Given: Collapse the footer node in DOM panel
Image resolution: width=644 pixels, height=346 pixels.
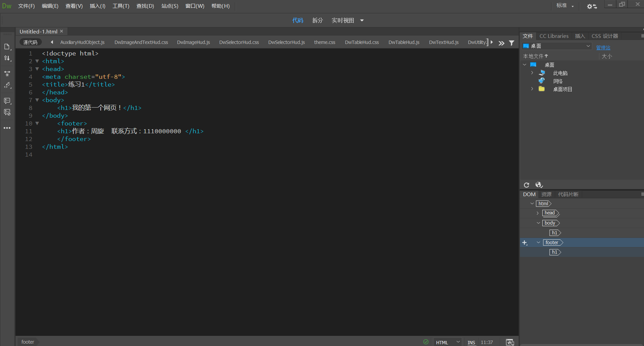Looking at the screenshot, I should pos(538,243).
